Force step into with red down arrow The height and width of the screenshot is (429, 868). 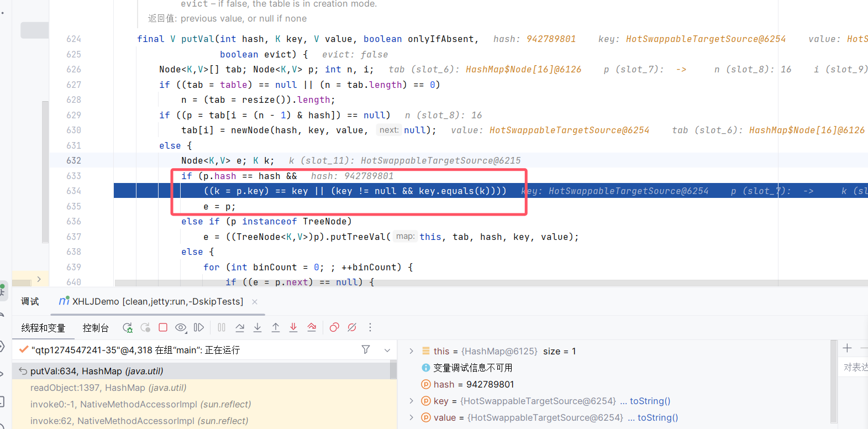coord(293,327)
